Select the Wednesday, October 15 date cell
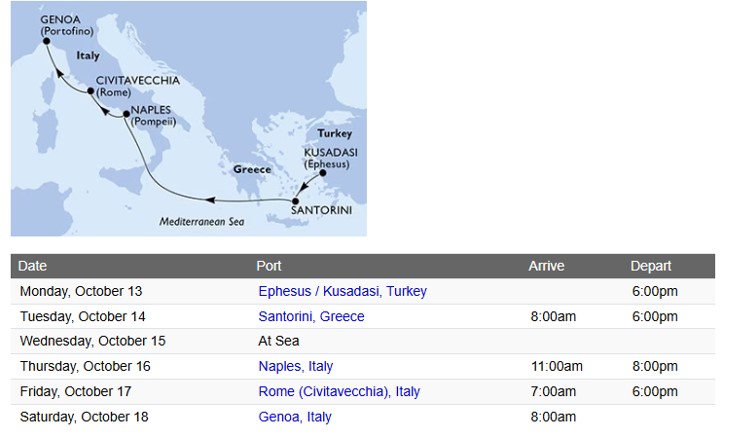The image size is (746, 434). coord(92,341)
